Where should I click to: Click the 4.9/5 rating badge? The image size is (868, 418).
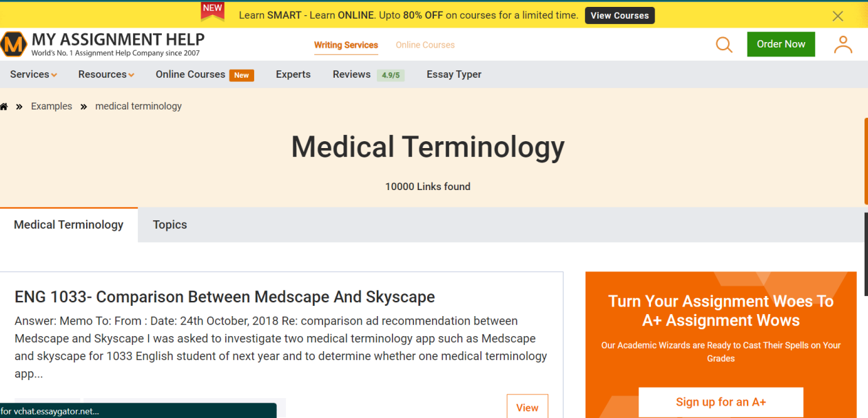(391, 75)
